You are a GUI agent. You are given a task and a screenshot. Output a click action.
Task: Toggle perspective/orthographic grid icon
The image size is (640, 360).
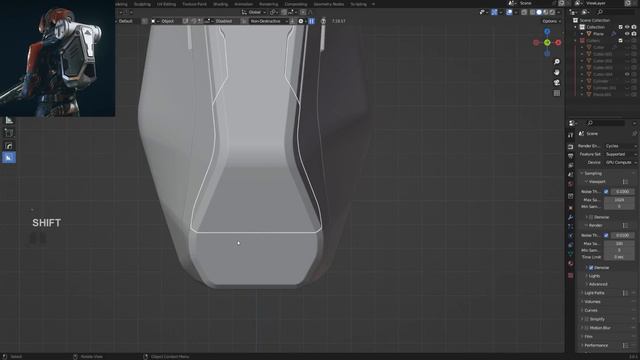(x=557, y=93)
